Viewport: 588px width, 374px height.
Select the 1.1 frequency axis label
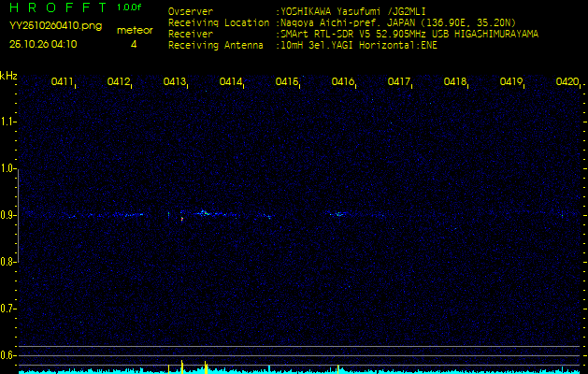pyautogui.click(x=8, y=122)
